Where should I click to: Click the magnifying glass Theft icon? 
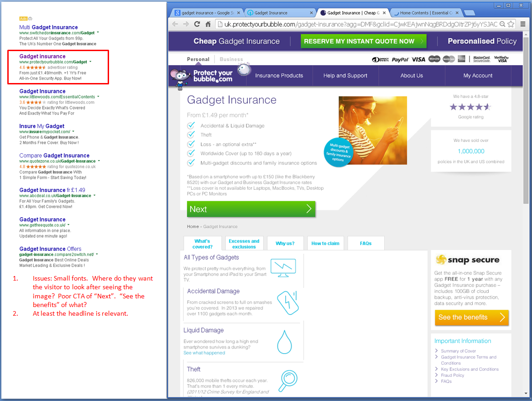(x=288, y=380)
